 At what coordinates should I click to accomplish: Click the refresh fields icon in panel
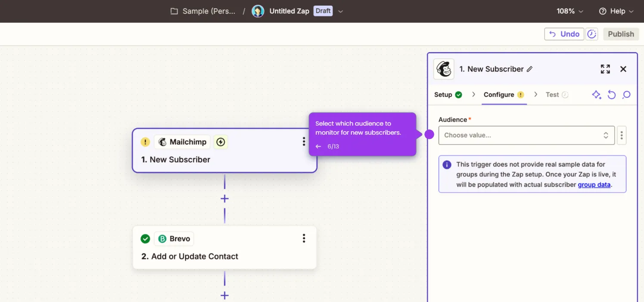click(612, 95)
